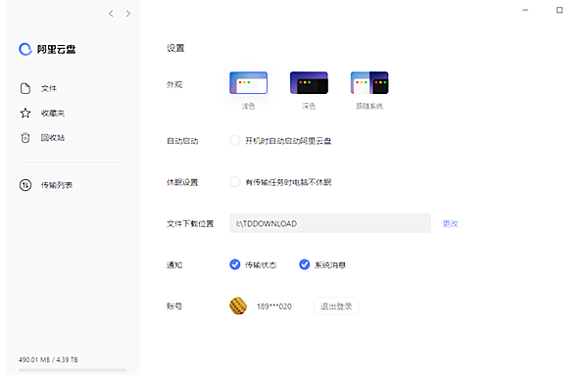Click the 跟随系统 theme caption
This screenshot has width=588, height=375.
click(369, 106)
